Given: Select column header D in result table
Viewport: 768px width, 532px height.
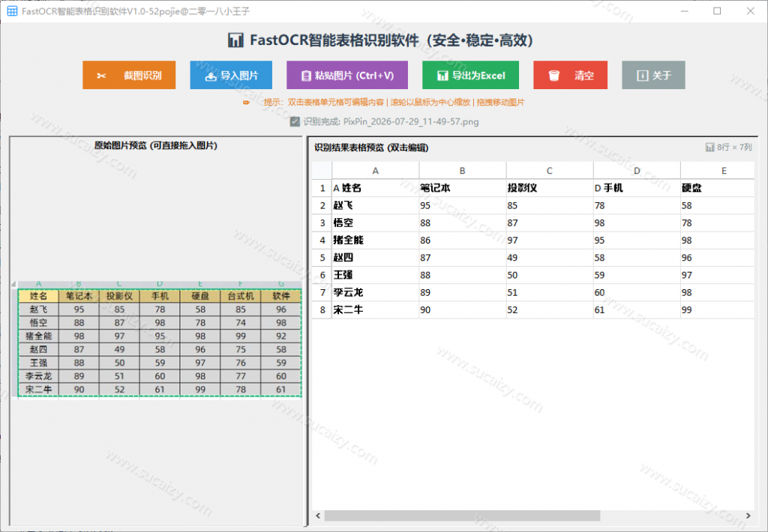Looking at the screenshot, I should 637,170.
